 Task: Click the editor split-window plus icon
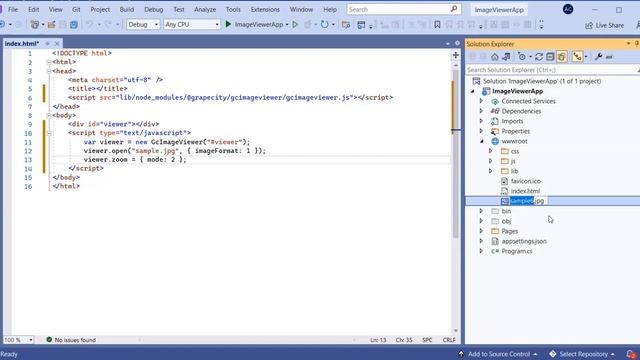[456, 55]
